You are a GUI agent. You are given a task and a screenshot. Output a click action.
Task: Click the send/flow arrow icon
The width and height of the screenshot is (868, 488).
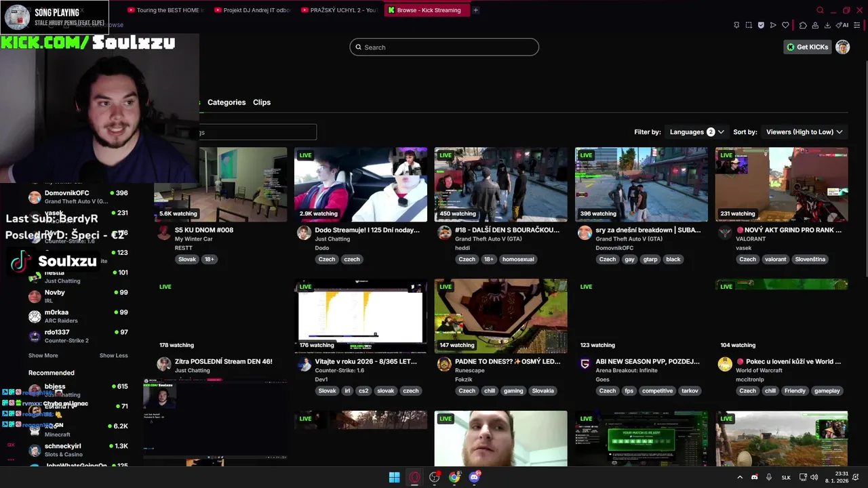pos(773,25)
